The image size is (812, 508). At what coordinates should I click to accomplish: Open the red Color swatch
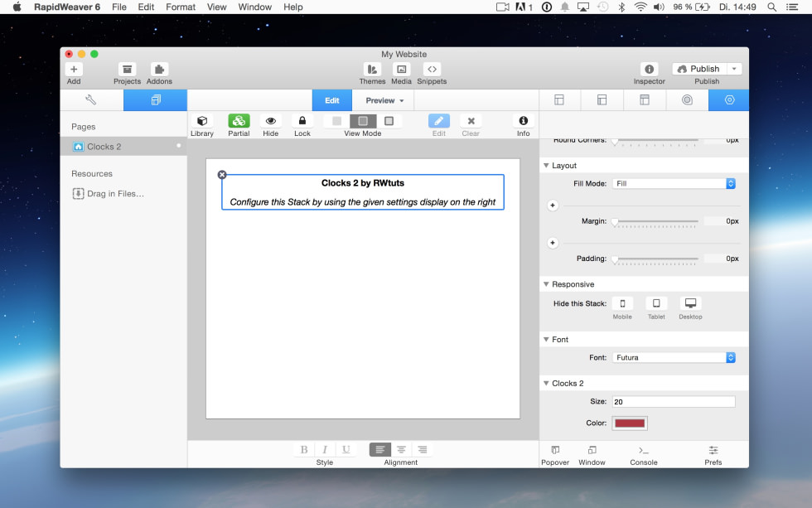(630, 423)
